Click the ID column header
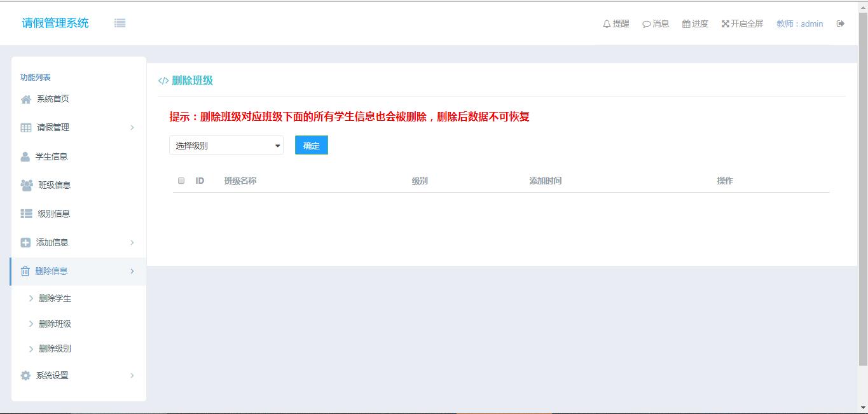This screenshot has width=868, height=414. (200, 181)
